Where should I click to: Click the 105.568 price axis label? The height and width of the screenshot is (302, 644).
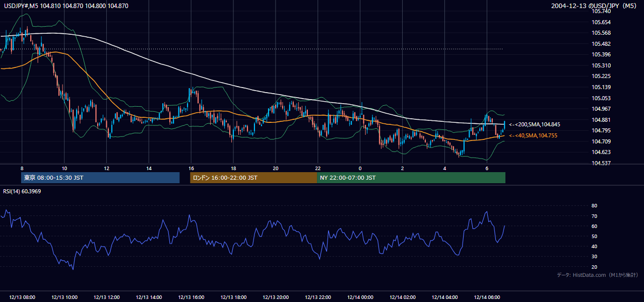[x=601, y=33]
